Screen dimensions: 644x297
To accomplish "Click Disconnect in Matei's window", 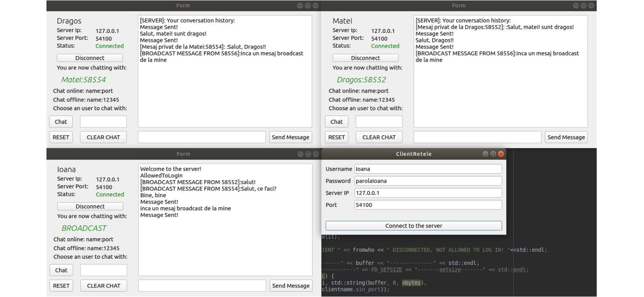I will (x=365, y=58).
